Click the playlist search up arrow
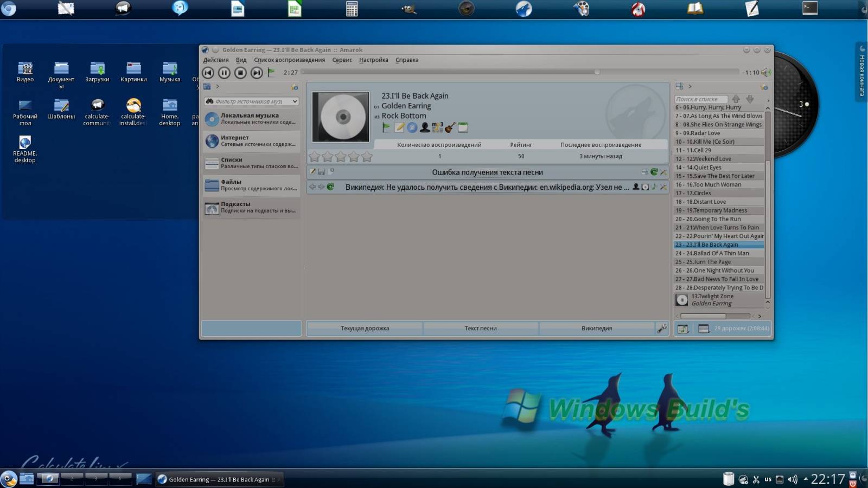This screenshot has width=868, height=488. coord(736,99)
